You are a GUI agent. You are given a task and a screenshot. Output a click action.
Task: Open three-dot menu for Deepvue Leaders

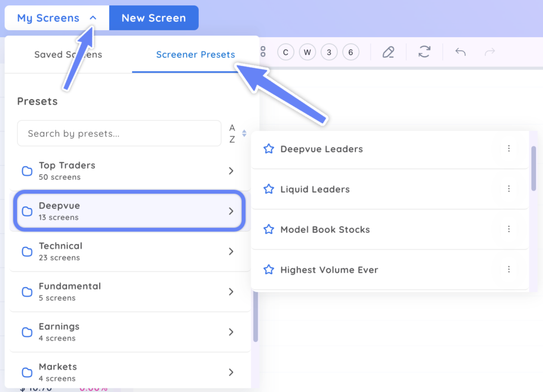[x=509, y=149]
